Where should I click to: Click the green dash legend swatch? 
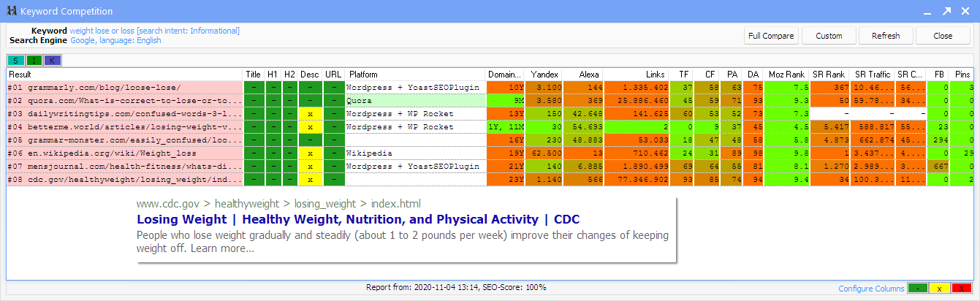coord(917,289)
